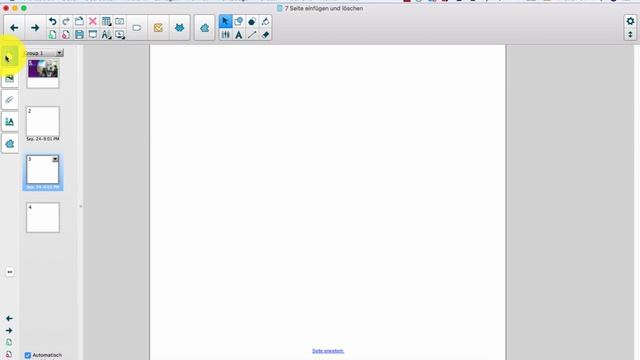Select the Eraser tool
The image size is (640, 360).
[x=266, y=35]
